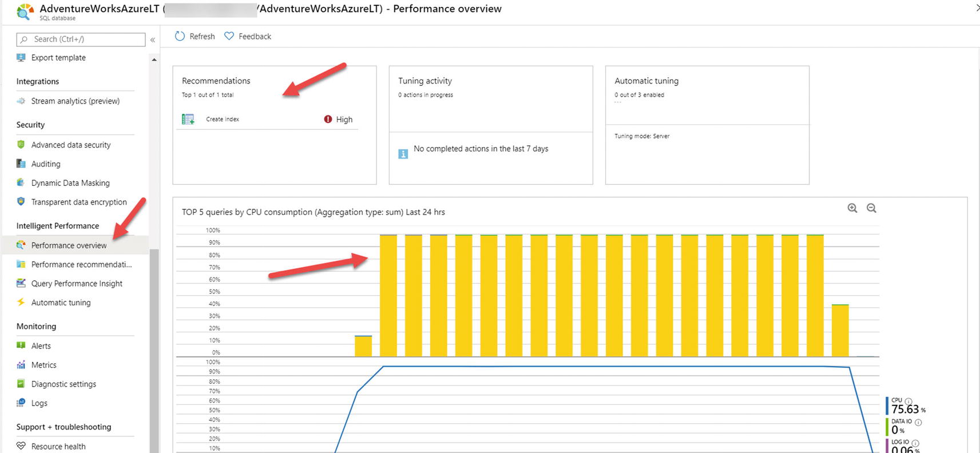Image resolution: width=980 pixels, height=453 pixels.
Task: Click the Dynamic Data Masking icon
Action: point(21,182)
